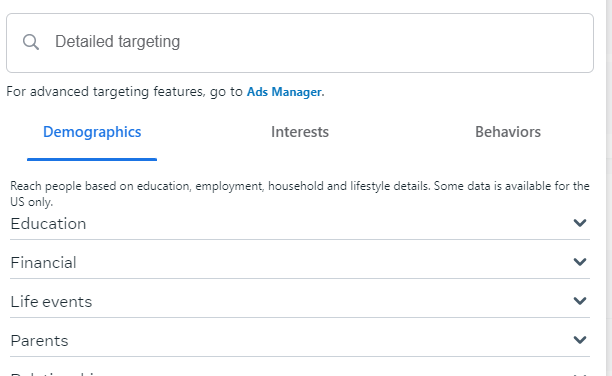This screenshot has height=376, width=612.
Task: Select the Demographics tab
Action: click(x=92, y=132)
